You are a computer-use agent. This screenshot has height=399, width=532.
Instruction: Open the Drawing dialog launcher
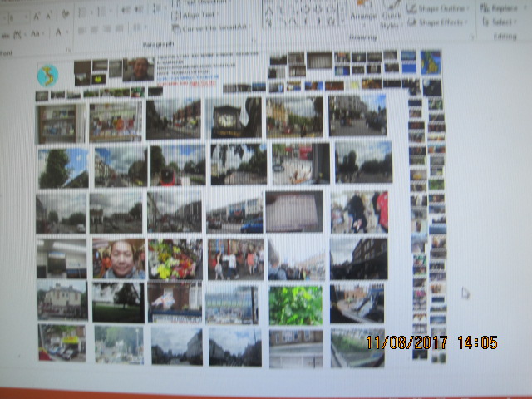click(x=472, y=37)
